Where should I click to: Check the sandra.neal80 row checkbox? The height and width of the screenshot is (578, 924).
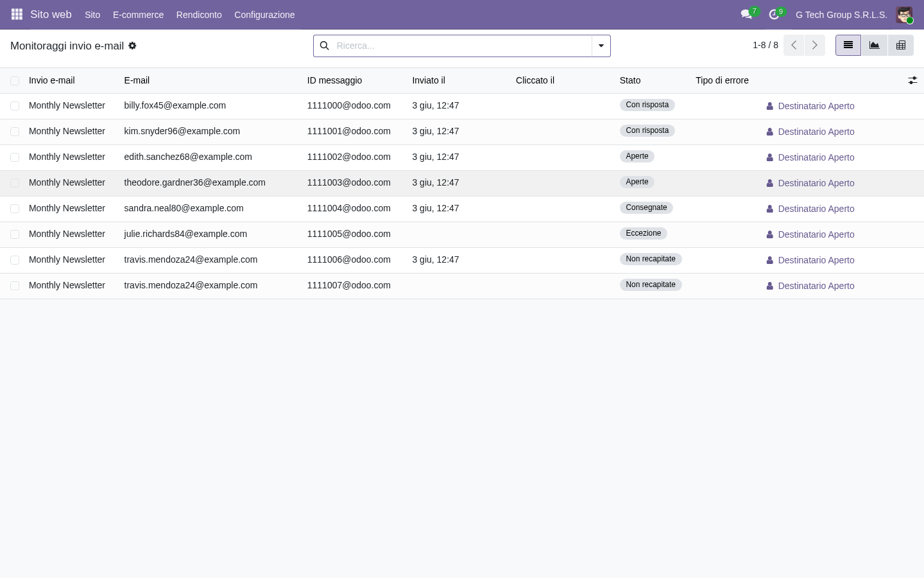coord(15,209)
